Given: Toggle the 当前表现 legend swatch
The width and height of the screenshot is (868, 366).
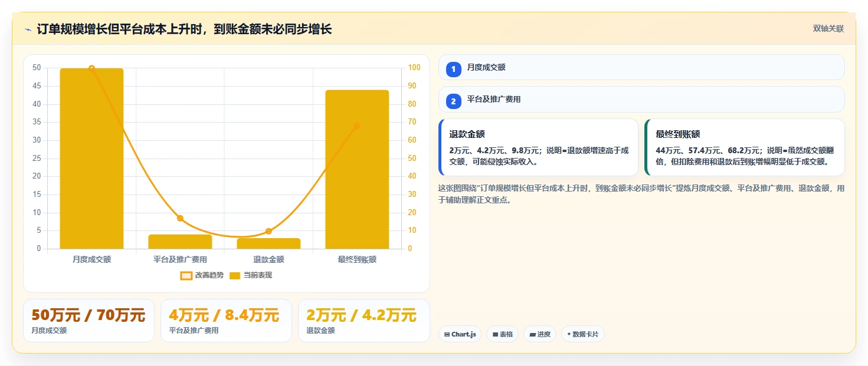Looking at the screenshot, I should tap(235, 275).
